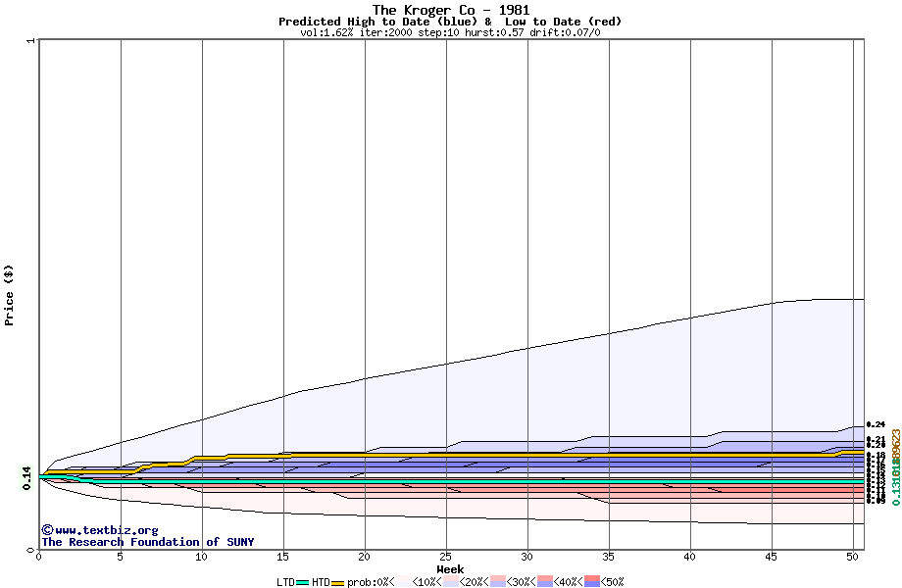Click the '0.24' price label at right edge

tap(876, 424)
